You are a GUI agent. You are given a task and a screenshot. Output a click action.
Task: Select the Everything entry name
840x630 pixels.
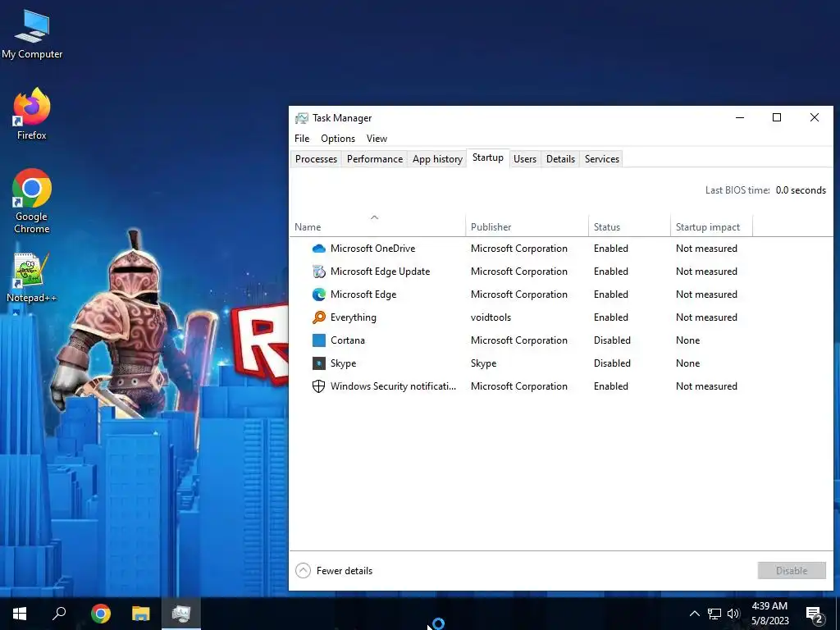[354, 317]
